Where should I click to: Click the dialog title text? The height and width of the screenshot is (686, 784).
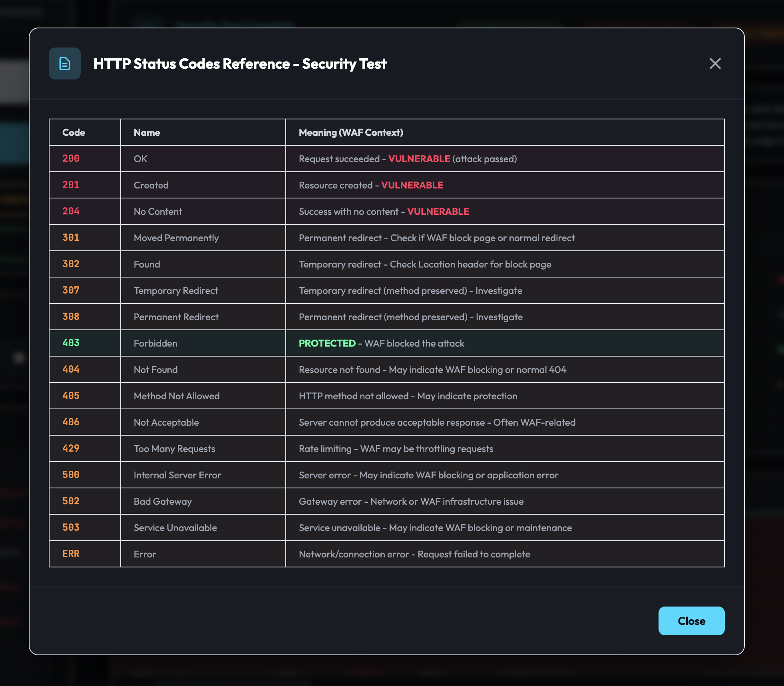(240, 64)
